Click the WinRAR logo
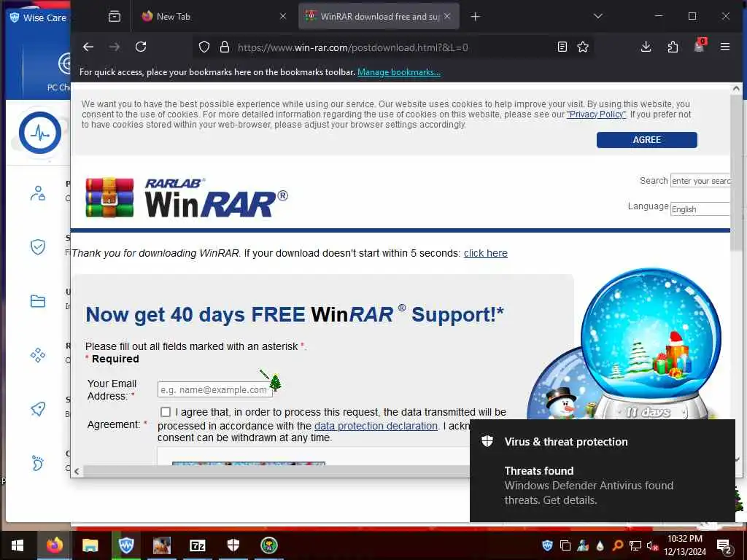 (186, 198)
